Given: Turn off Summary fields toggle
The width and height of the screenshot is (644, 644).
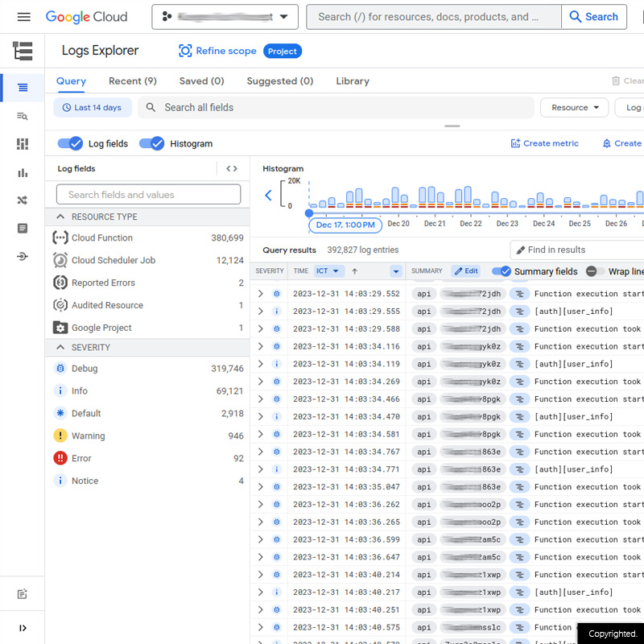Looking at the screenshot, I should pos(501,271).
